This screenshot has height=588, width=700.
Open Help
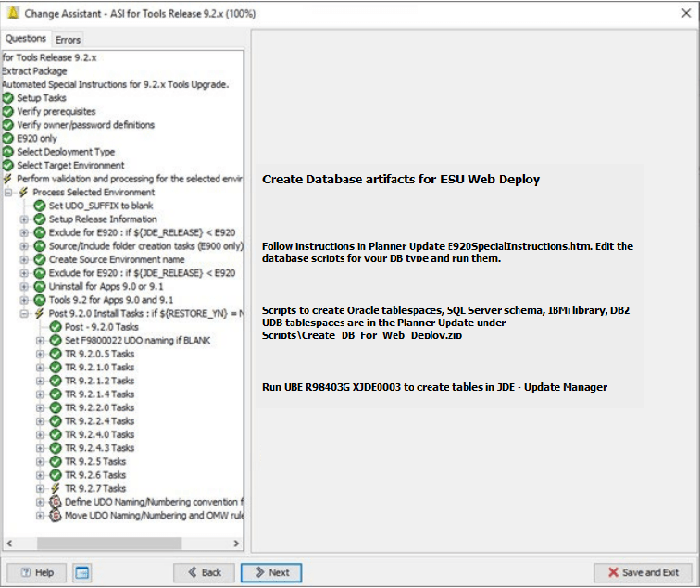click(x=37, y=572)
